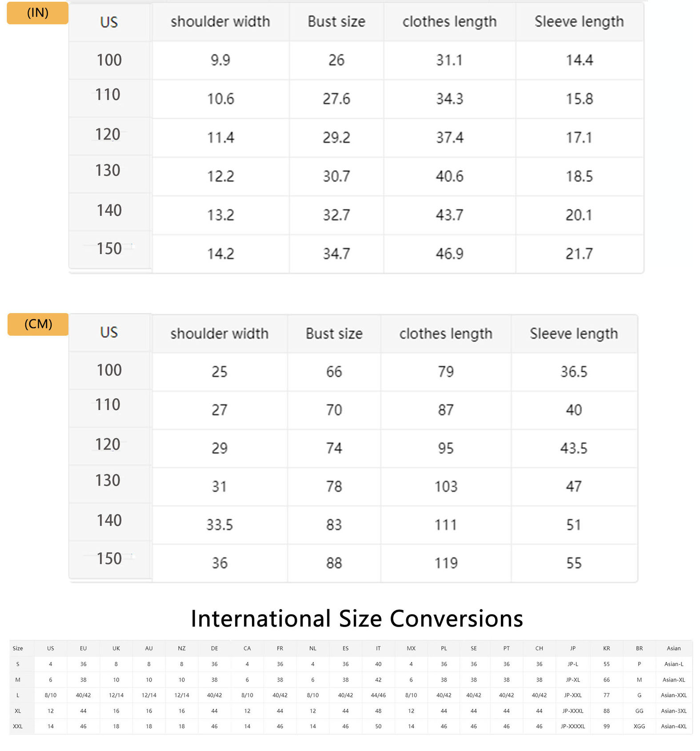Select the XGG cell in BR column
Screen dimensions: 700x751
pyautogui.click(x=639, y=726)
